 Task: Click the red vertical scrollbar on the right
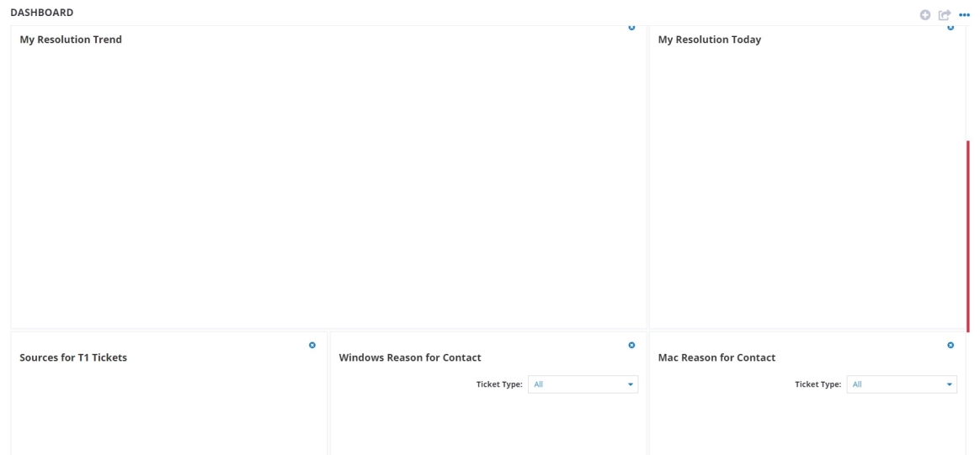click(968, 235)
